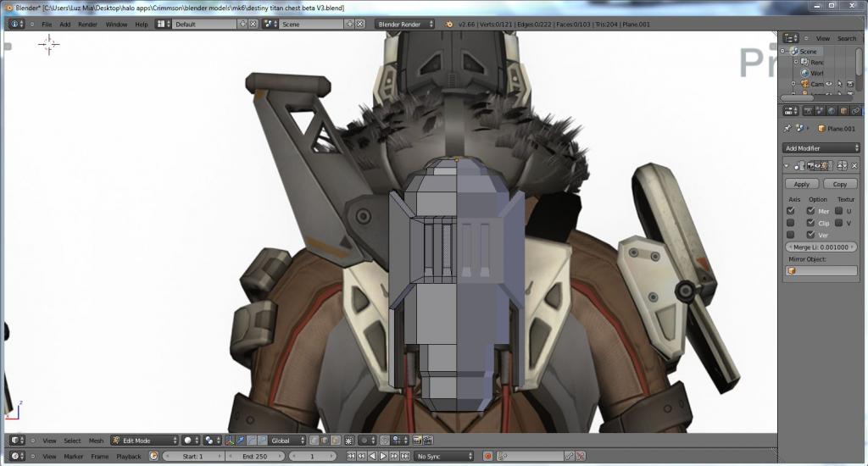Screen dimensions: 868x466
Task: Open 3D View editor type selector
Action: pos(17,441)
